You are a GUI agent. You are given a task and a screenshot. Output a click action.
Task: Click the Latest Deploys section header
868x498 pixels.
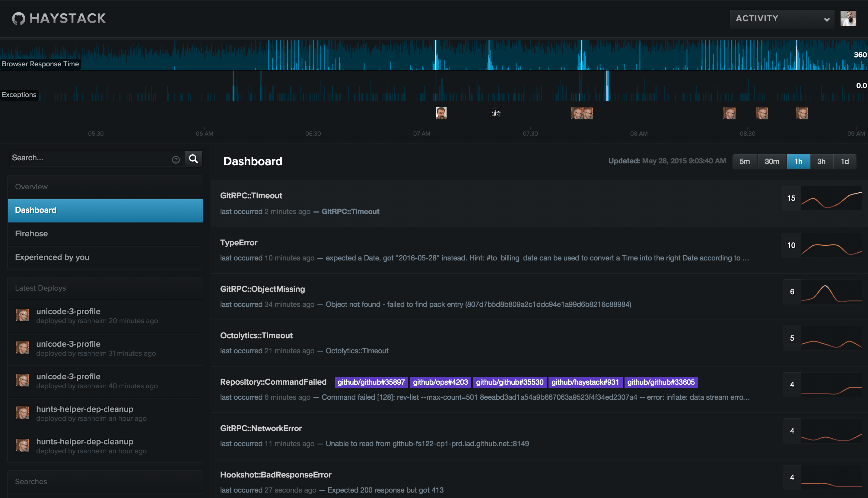coord(105,288)
